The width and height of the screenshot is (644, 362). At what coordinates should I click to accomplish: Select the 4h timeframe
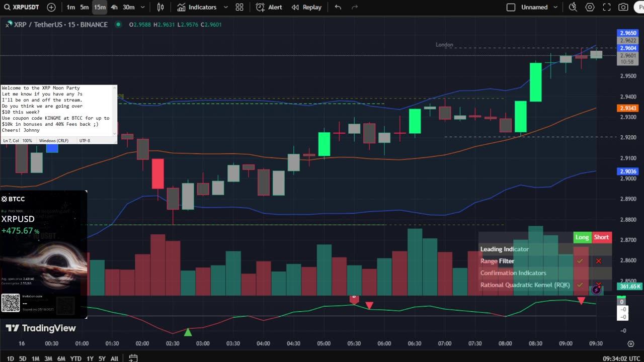coord(114,7)
